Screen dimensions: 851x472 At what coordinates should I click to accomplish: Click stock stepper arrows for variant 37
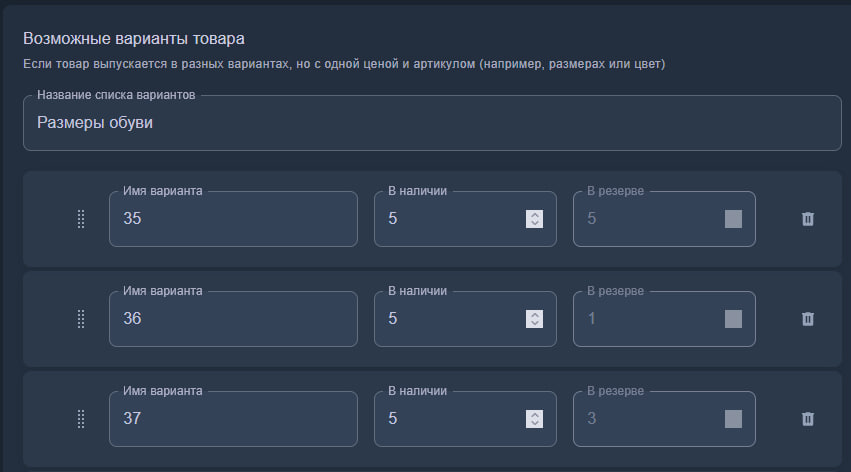(x=534, y=419)
